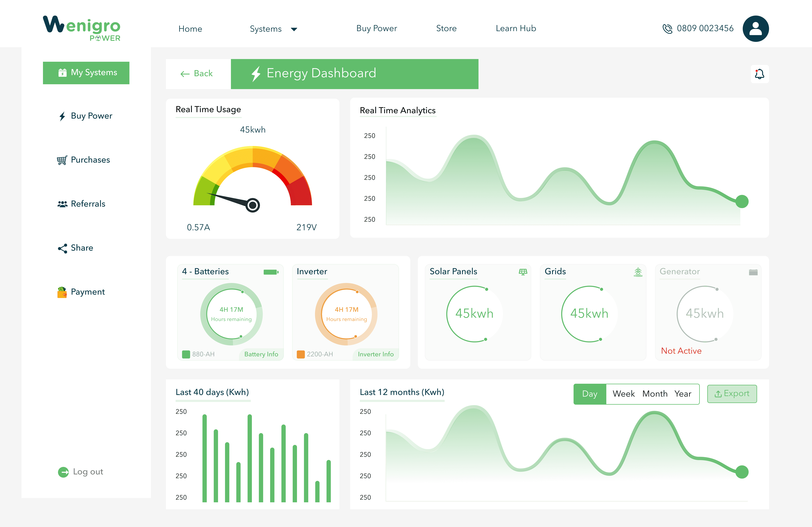Viewport: 812px width, 527px height.
Task: Expand the Systems dropdown arrow
Action: (x=294, y=29)
